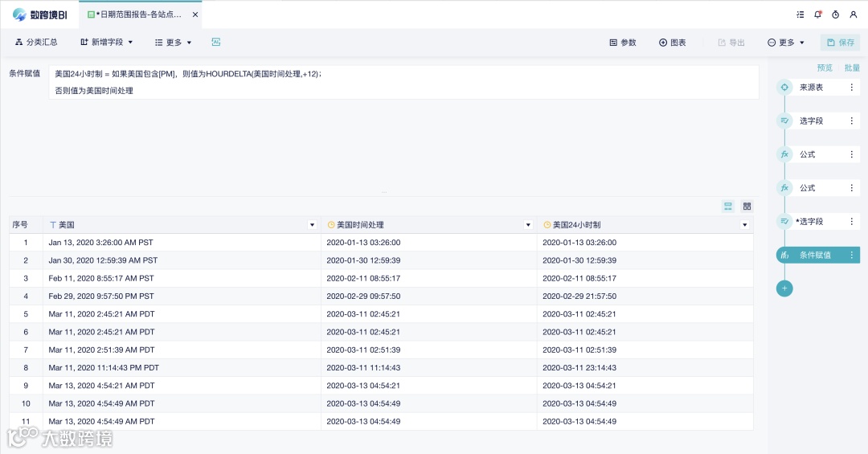This screenshot has width=868, height=454.
Task: Select cell 2020-03-11 23:14:43
Action: pos(645,368)
